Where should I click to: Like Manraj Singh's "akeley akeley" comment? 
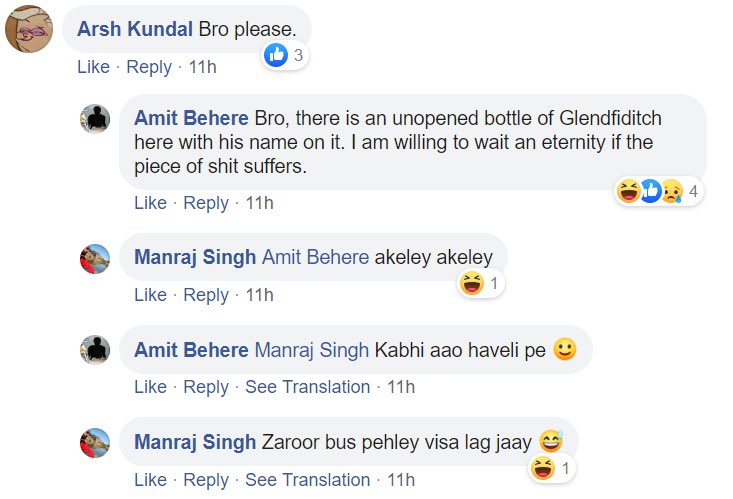(x=150, y=295)
